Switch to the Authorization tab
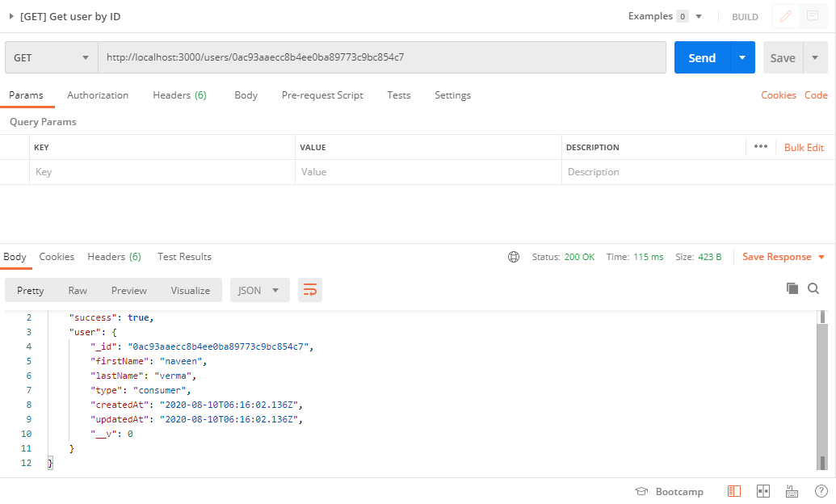 pos(98,95)
